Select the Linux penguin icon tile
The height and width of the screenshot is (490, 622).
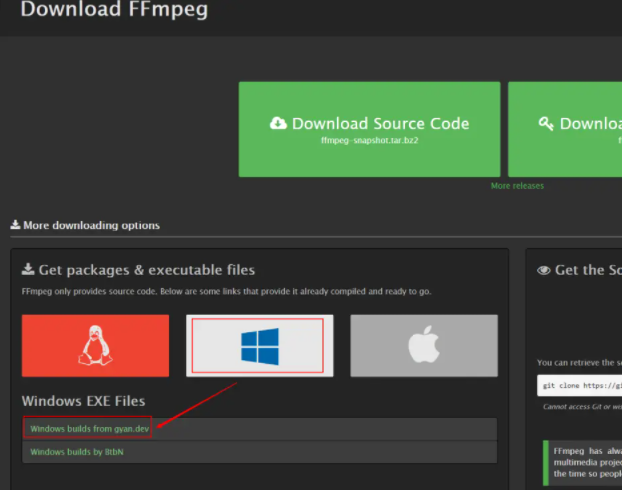[x=95, y=346]
